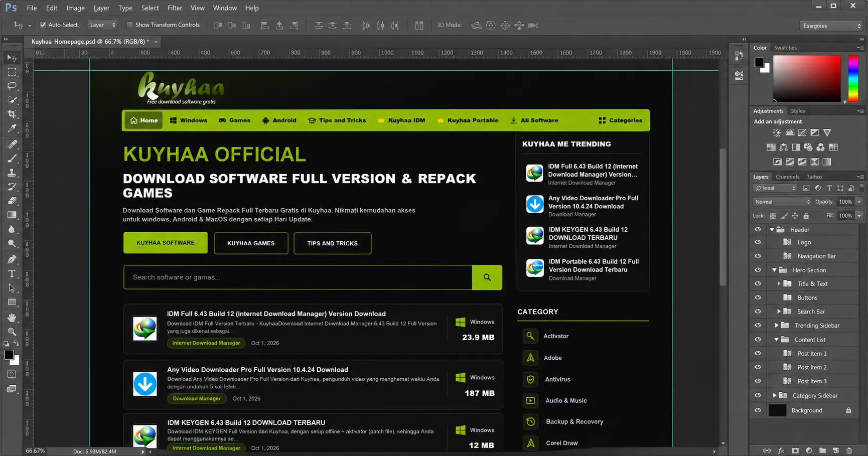This screenshot has width=868, height=456.
Task: Select the Clone Stamp tool
Action: point(12,173)
